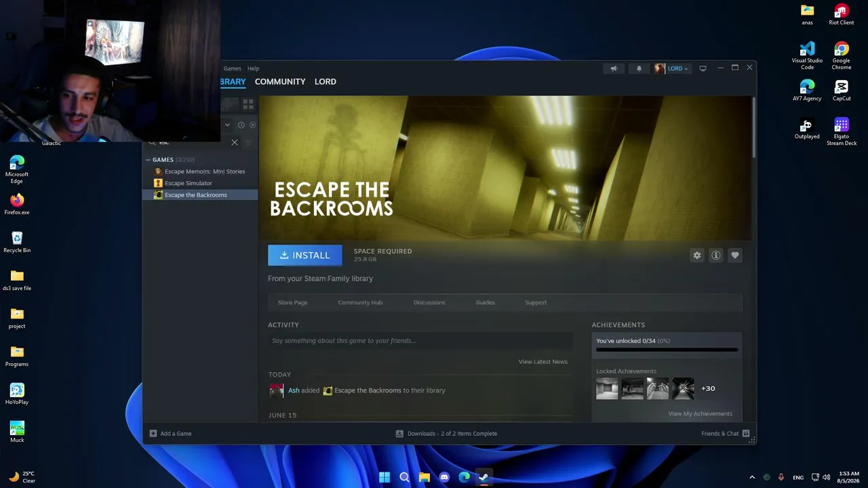
Task: Open the Steam announcements megaphone icon
Action: [614, 68]
